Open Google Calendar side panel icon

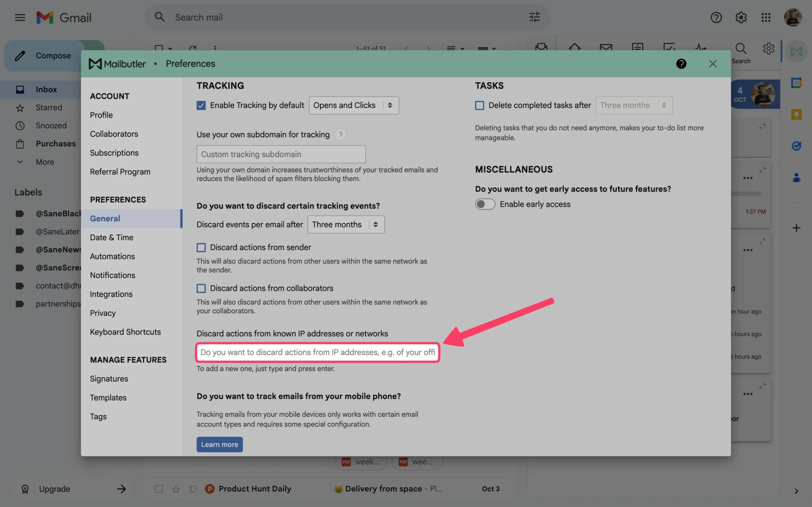[x=796, y=83]
